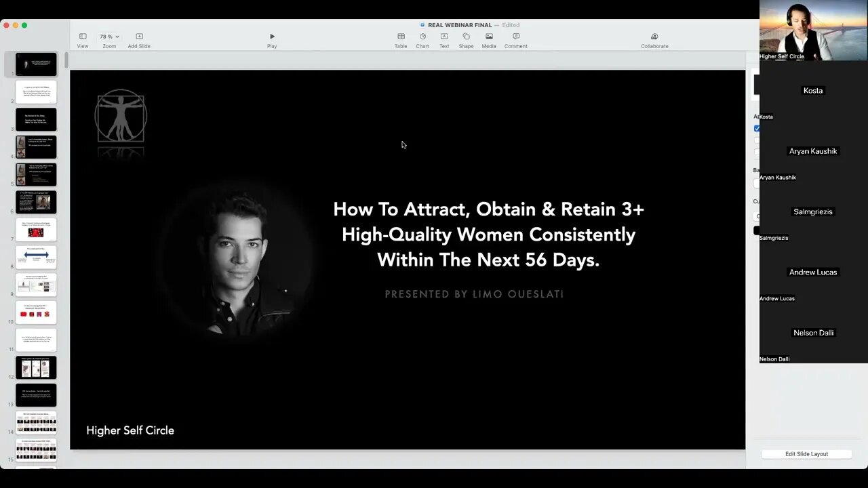
Task: Click Salmgriezis's participant tile
Action: point(814,211)
